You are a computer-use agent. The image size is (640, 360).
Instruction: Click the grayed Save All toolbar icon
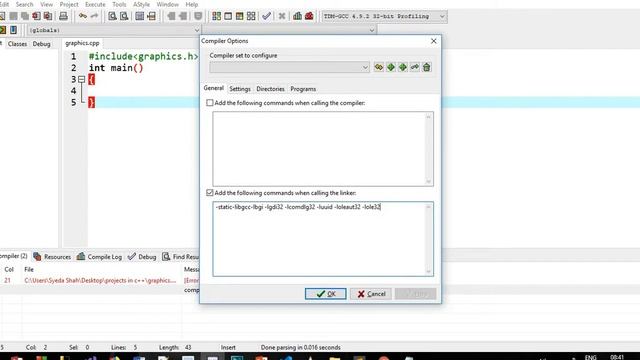(x=25, y=16)
